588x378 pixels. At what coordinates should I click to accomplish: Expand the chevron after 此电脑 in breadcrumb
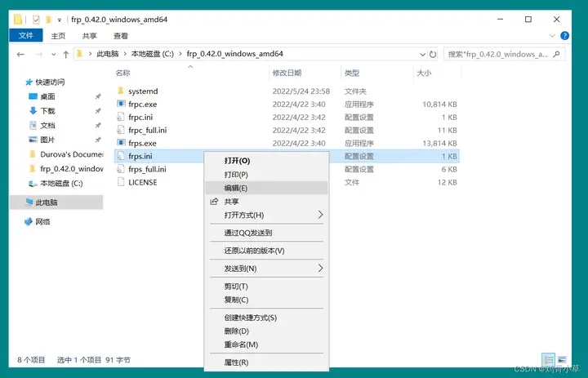[125, 54]
